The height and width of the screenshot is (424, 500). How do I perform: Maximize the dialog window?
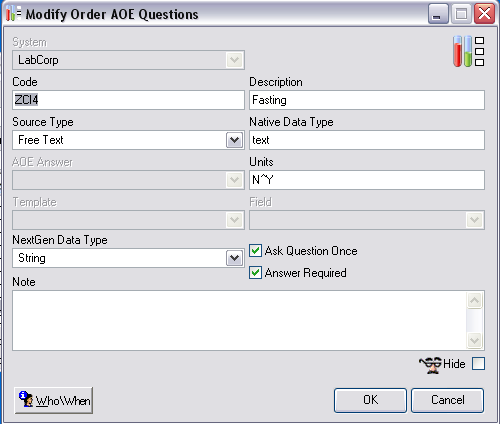point(461,14)
